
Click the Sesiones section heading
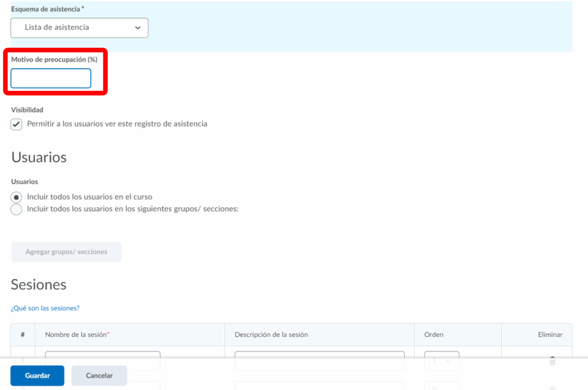[x=38, y=284]
